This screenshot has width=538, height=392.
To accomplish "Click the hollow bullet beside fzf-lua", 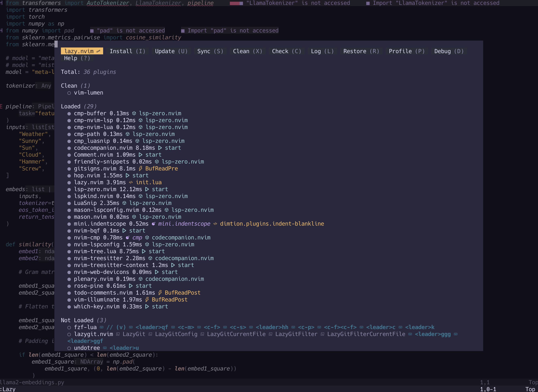I will click(x=69, y=327).
